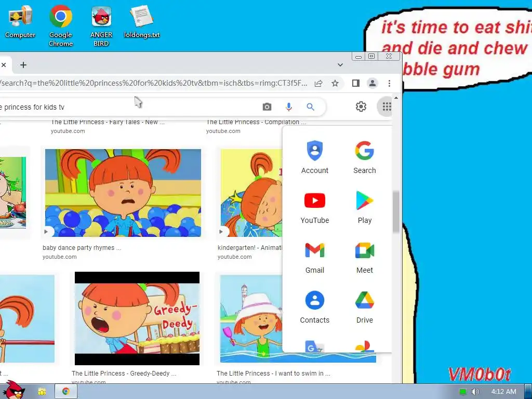Click the address bar URL text
The height and width of the screenshot is (399, 532).
(x=154, y=84)
